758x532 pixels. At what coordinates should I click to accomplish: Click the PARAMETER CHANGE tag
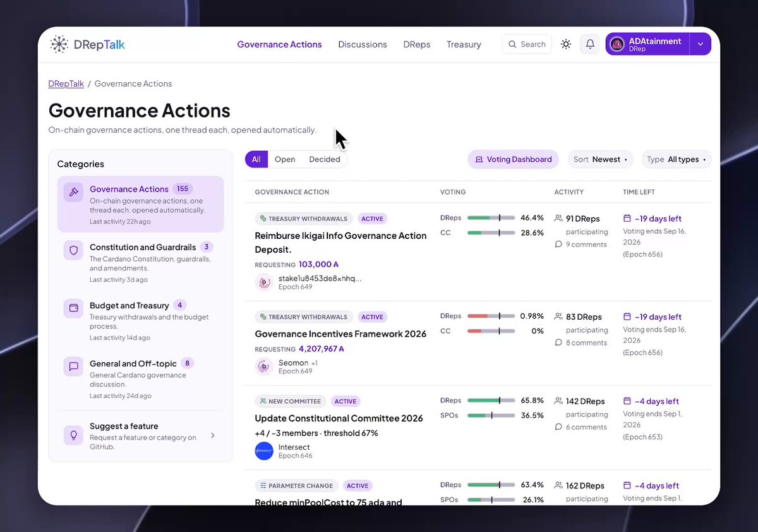pyautogui.click(x=296, y=486)
